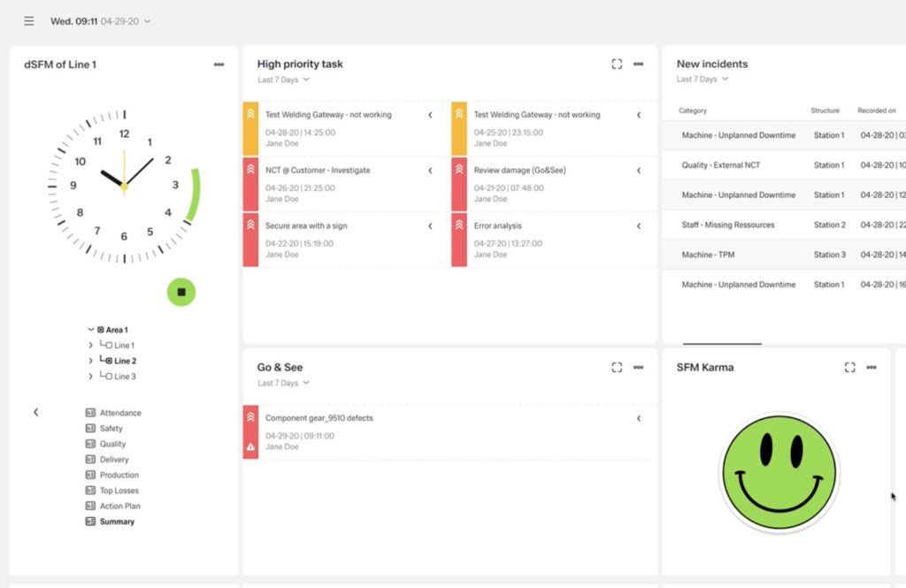Expand Go & See panel to fullscreen
The width and height of the screenshot is (906, 588).
[617, 368]
